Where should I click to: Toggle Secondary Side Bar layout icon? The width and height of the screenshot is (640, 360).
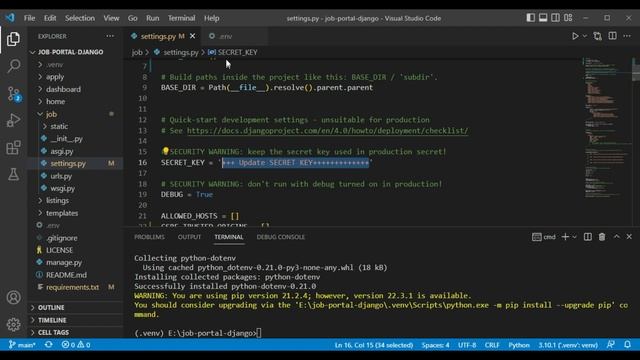click(556, 18)
